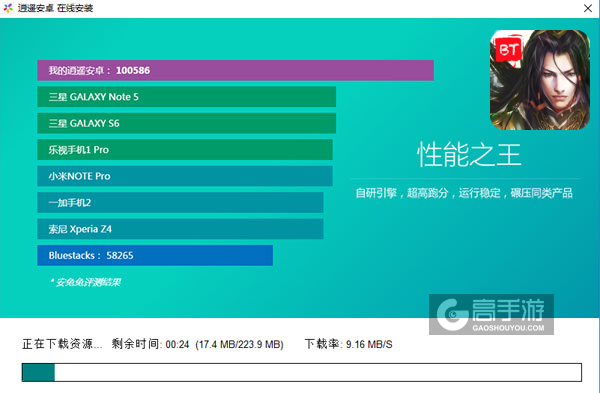Select the purple 100586 score bar
Viewport: 600px width, 393px height.
(235, 70)
